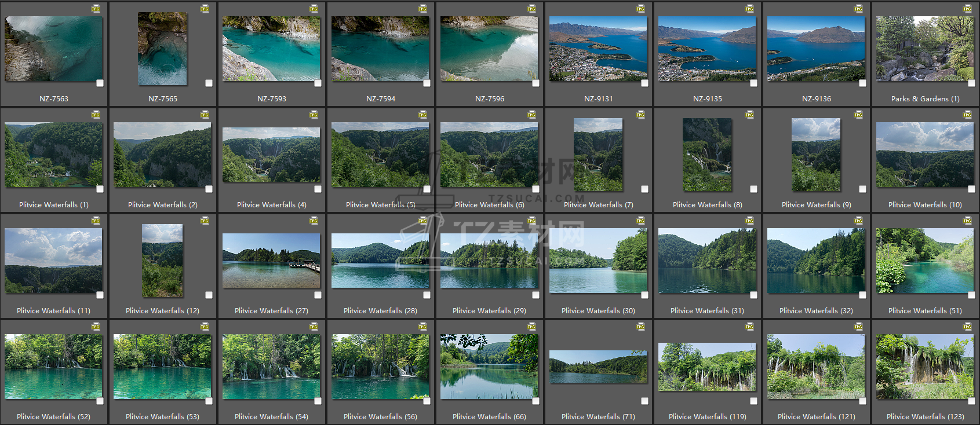Image resolution: width=980 pixels, height=425 pixels.
Task: Select JPG icon of Plitvice Waterfalls (51)
Action: coord(967,221)
